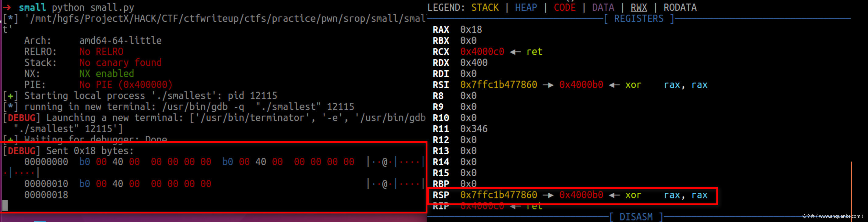The image size is (868, 222).
Task: Click the R14 register label
Action: point(441,162)
